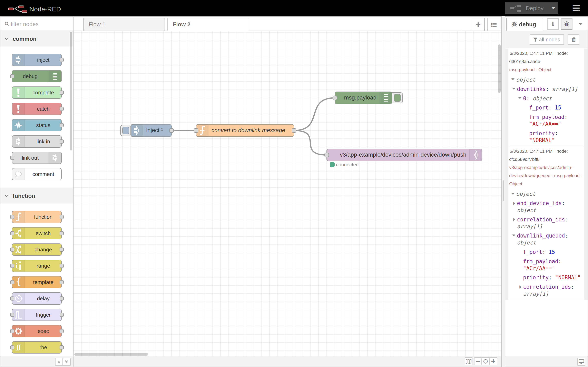Click the clear debug messages trash icon
The image size is (588, 367).
tap(574, 39)
